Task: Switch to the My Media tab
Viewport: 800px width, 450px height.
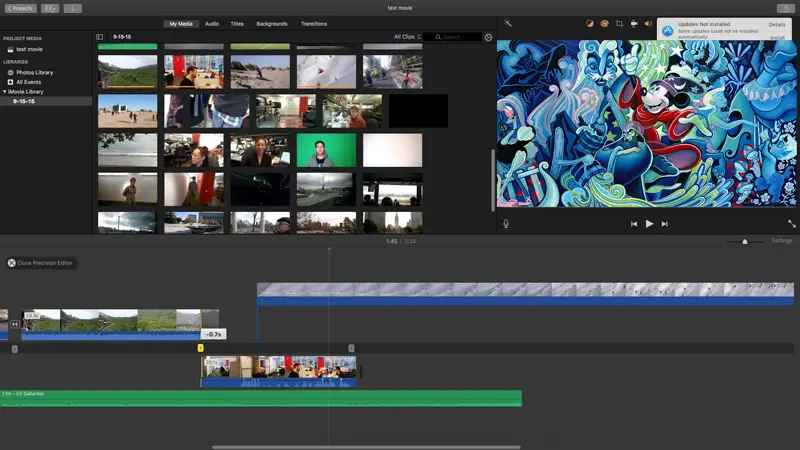Action: tap(181, 24)
